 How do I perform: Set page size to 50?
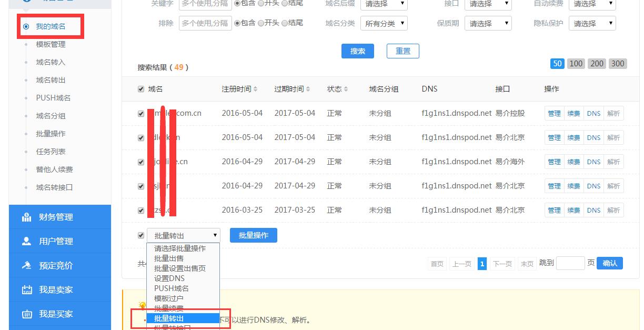pyautogui.click(x=557, y=64)
